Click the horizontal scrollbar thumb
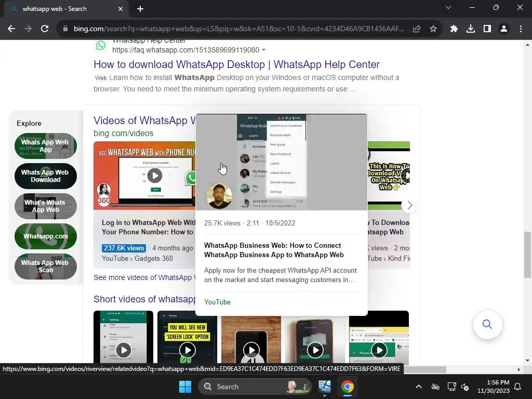 (x=425, y=369)
